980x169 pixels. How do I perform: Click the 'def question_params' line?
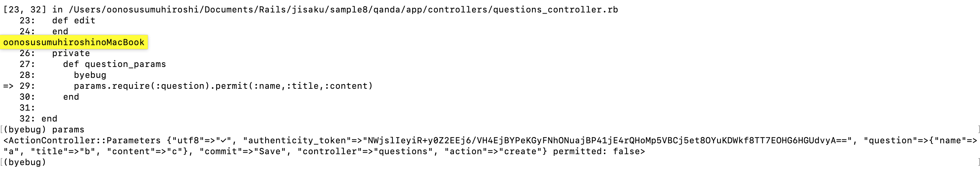pyautogui.click(x=114, y=64)
